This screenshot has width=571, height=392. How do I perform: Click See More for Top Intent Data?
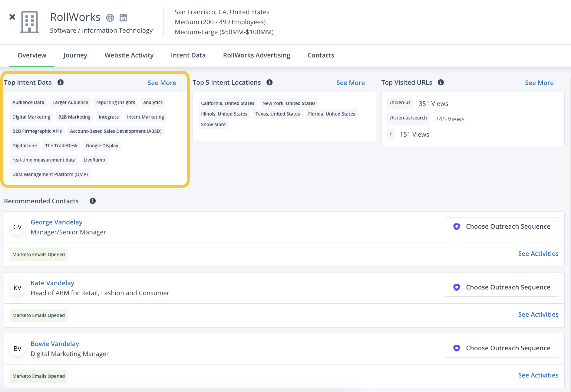point(162,83)
